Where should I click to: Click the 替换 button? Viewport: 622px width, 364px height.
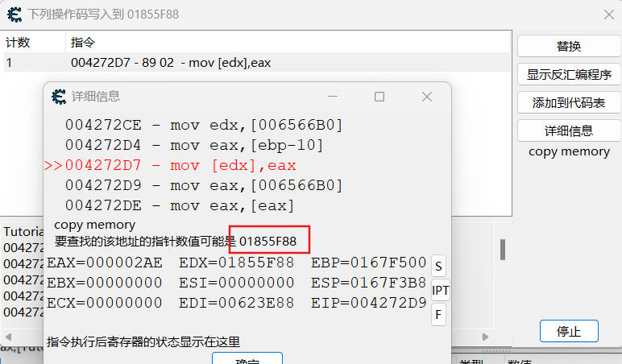pos(569,47)
